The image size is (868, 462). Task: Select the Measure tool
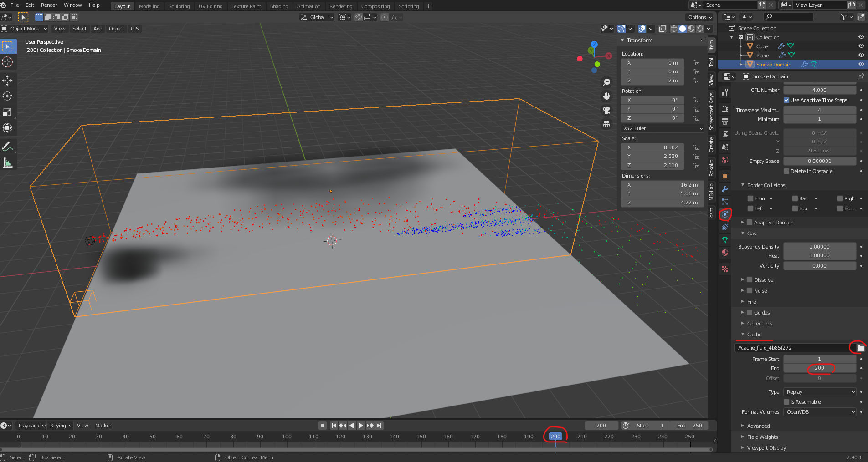(x=8, y=162)
